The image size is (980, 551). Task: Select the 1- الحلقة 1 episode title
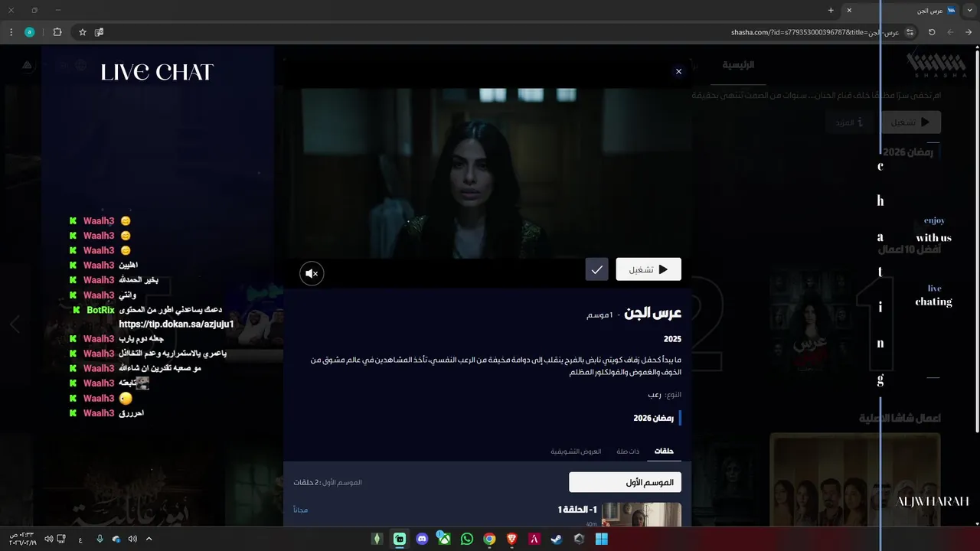pos(577,510)
